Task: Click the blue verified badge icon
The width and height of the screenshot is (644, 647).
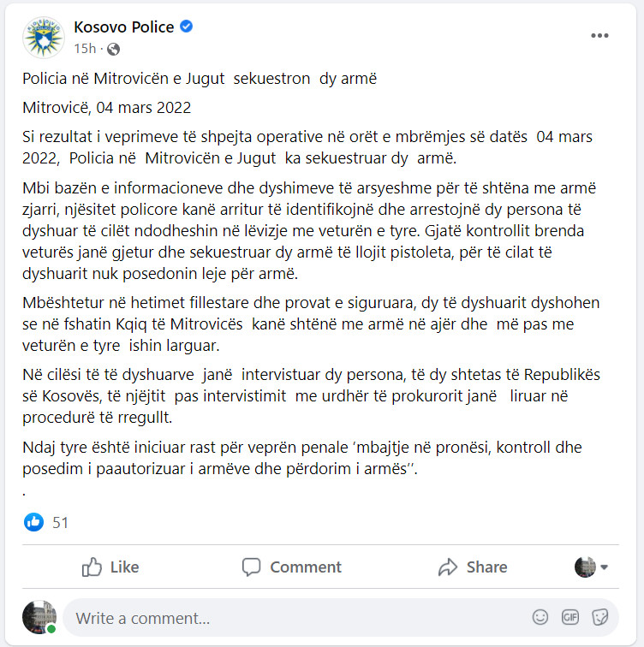Action: point(187,27)
